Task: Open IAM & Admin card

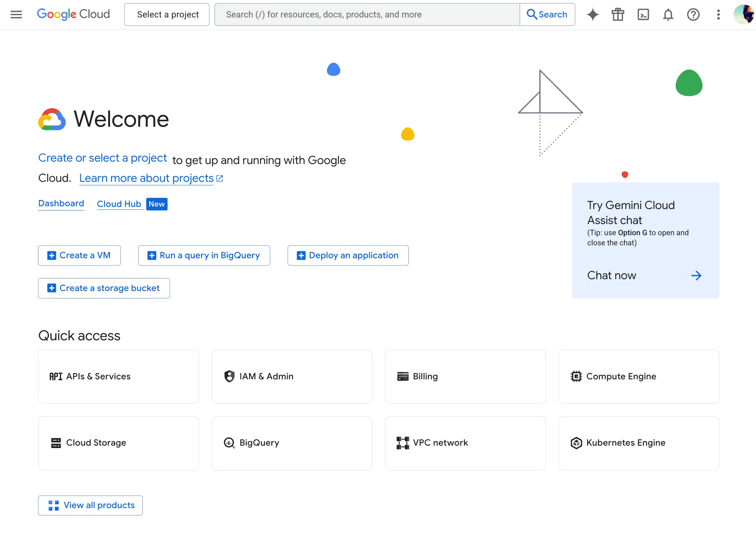Action: click(x=291, y=377)
